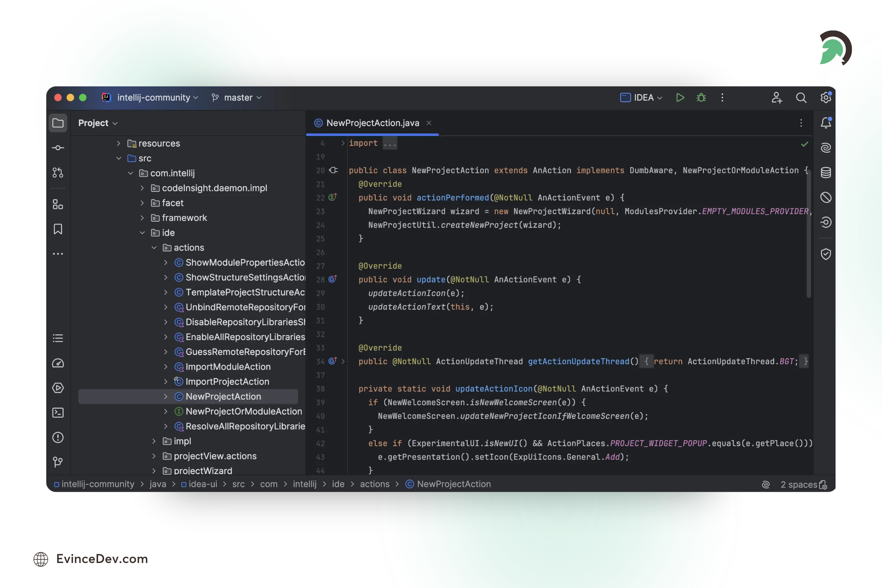
Task: Open the Commit tool window icon
Action: (58, 148)
